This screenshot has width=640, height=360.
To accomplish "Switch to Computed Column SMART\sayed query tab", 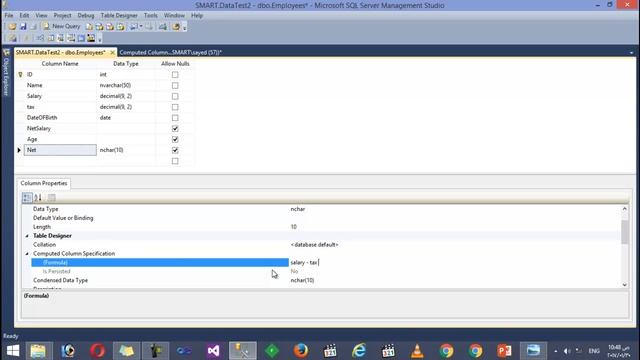I will pos(171,53).
